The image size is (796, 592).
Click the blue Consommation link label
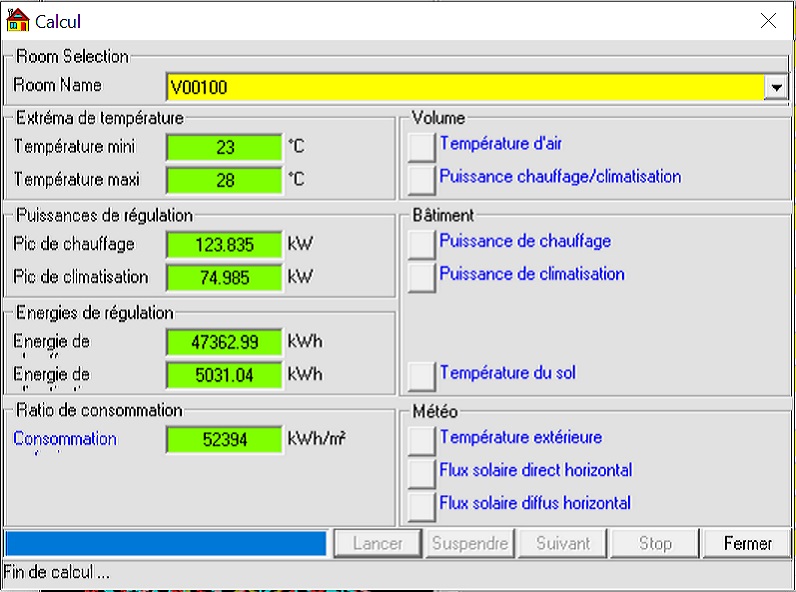65,439
